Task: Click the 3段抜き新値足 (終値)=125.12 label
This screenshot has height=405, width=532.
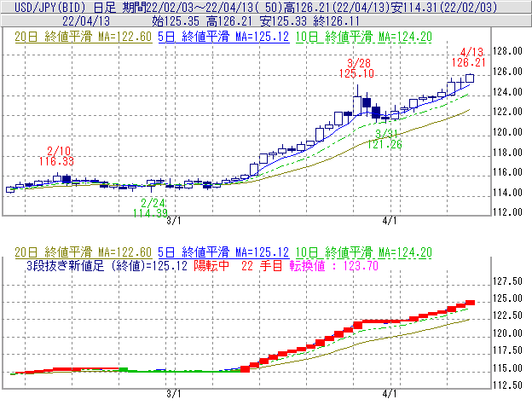Action: [107, 265]
